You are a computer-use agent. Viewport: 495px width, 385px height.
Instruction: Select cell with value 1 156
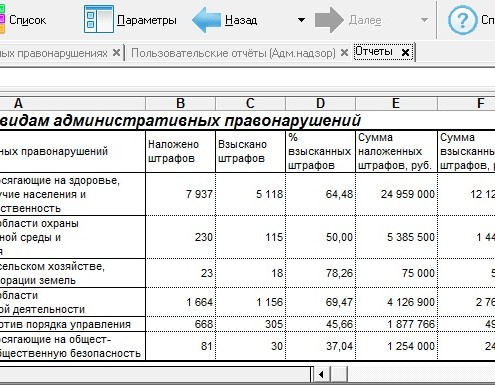(250, 302)
